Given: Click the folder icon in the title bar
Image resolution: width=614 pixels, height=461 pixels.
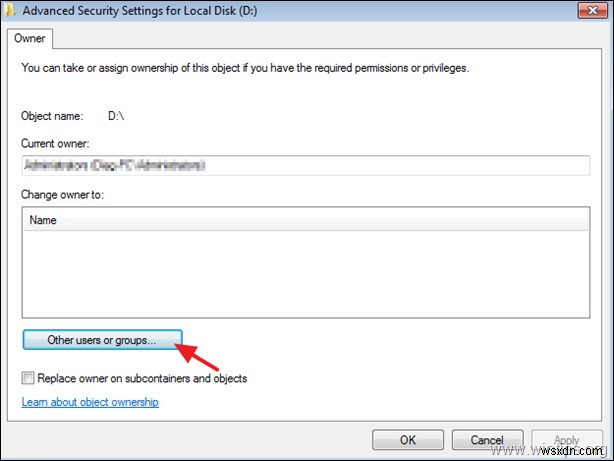Looking at the screenshot, I should (7, 9).
